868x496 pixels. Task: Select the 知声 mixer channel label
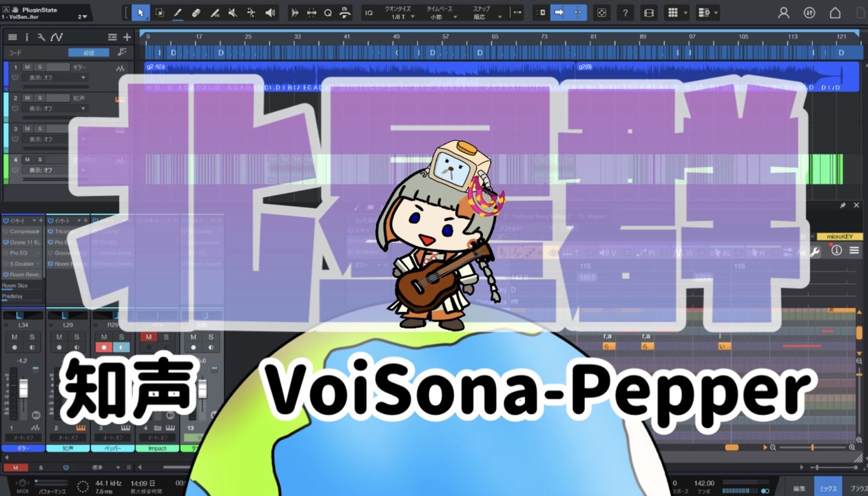[x=68, y=448]
